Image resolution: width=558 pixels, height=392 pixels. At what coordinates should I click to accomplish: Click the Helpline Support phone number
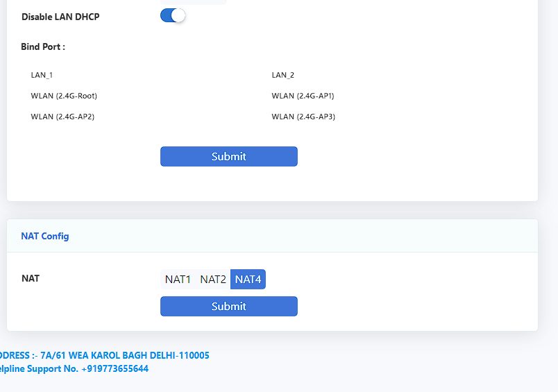pos(115,368)
